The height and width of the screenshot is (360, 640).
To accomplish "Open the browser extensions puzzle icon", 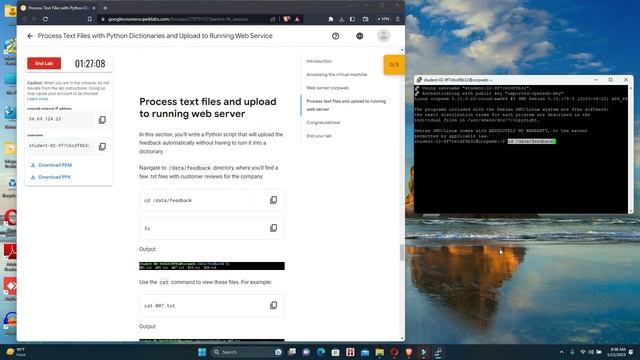I will click(331, 19).
